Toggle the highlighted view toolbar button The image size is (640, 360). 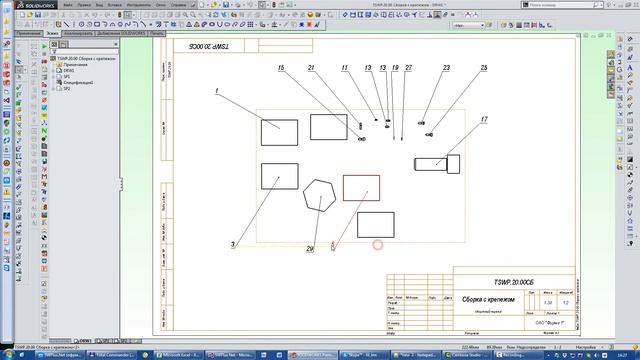(x=437, y=15)
